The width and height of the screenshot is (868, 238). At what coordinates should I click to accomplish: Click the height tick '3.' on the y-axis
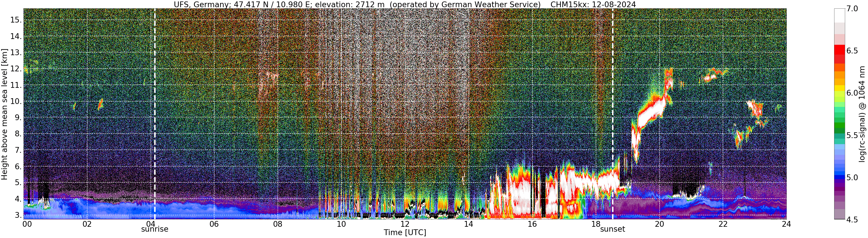(x=18, y=215)
